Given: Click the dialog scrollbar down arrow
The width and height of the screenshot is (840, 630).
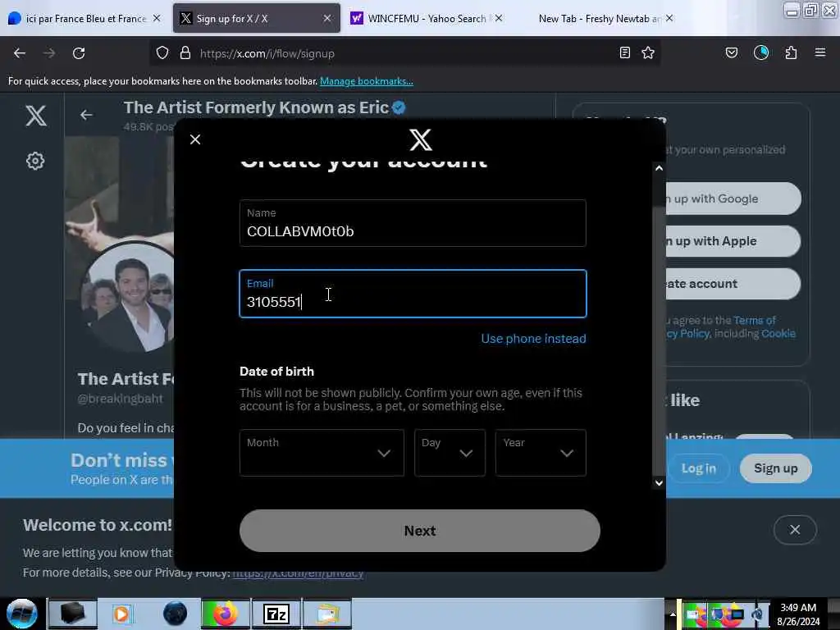Looking at the screenshot, I should [659, 482].
